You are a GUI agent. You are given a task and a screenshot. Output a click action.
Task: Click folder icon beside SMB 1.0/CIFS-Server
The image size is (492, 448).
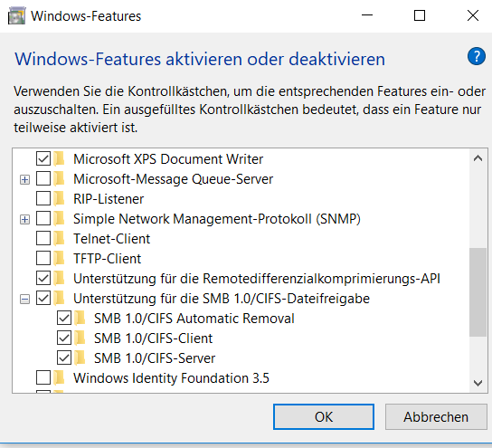coord(80,357)
